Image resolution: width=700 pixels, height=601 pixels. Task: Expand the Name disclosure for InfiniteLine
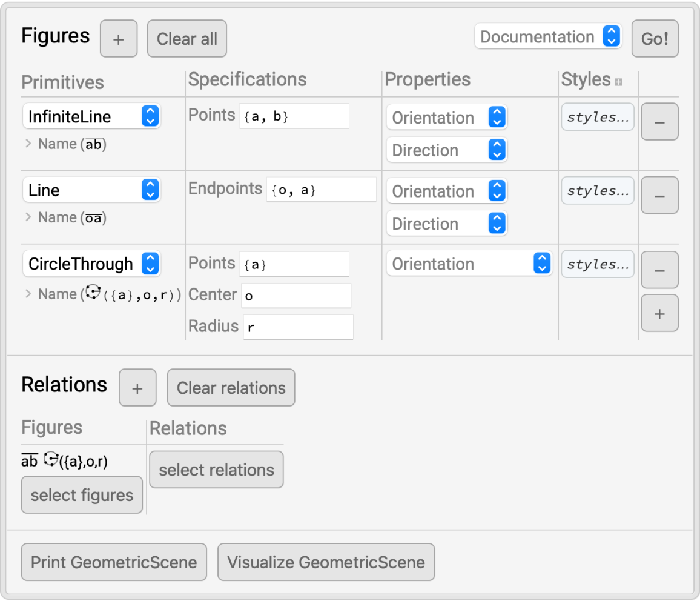(28, 144)
